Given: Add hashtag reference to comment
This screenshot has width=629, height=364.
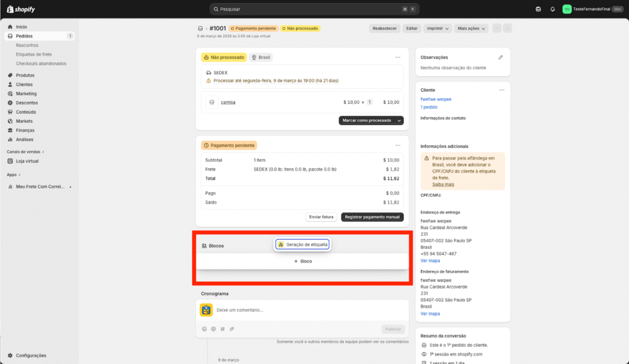Looking at the screenshot, I should tap(222, 329).
